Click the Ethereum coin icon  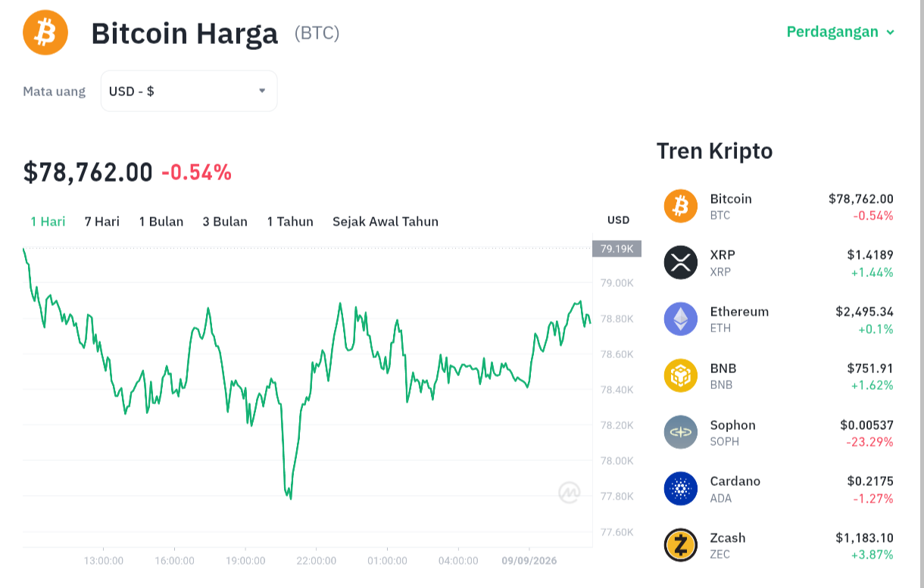point(680,319)
